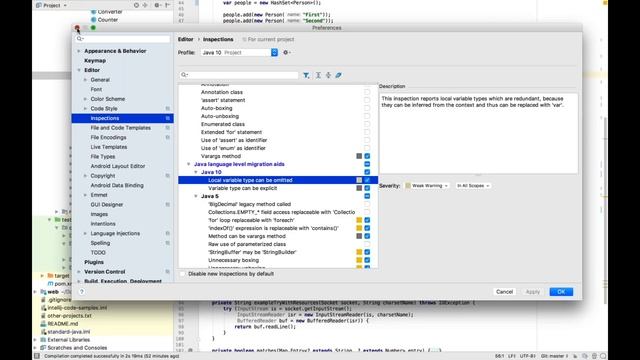Click the Editor breadcrumb link
Viewport: 640px width, 360px height.
[x=185, y=39]
